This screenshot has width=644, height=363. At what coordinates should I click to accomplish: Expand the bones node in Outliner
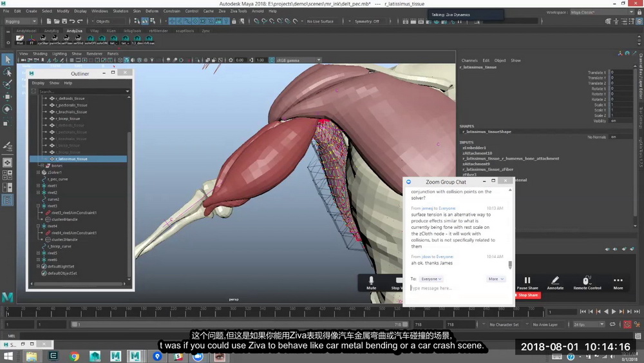coord(42,166)
